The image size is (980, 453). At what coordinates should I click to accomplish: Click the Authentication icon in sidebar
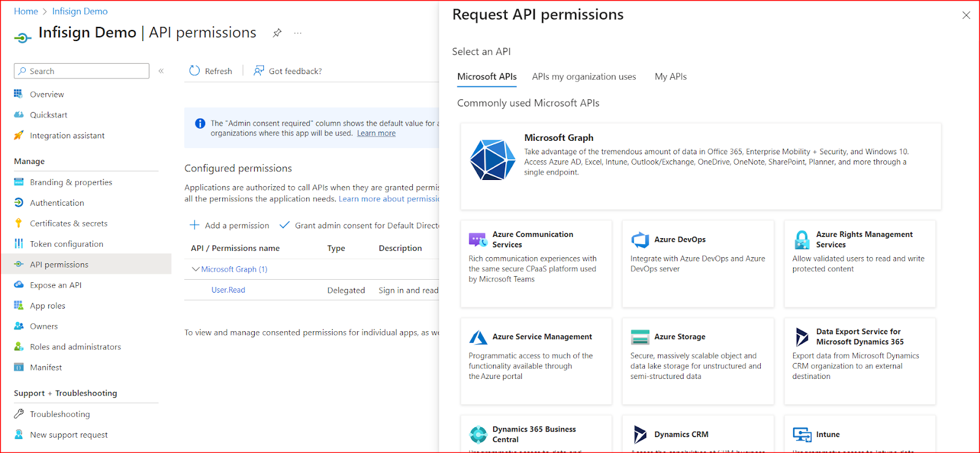(18, 203)
